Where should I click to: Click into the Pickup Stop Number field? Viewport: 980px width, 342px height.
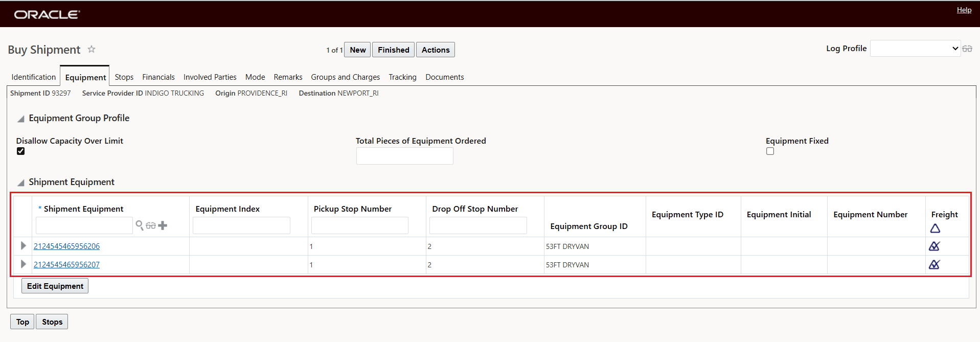[x=360, y=225]
